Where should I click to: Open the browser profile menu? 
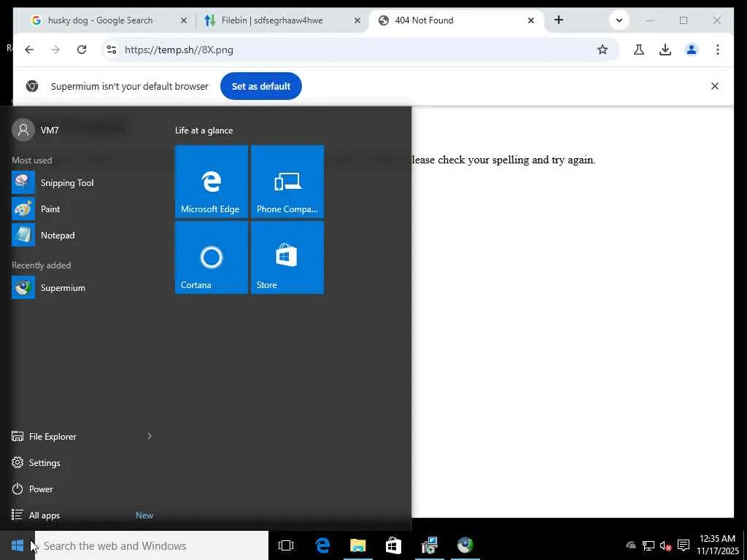point(692,50)
